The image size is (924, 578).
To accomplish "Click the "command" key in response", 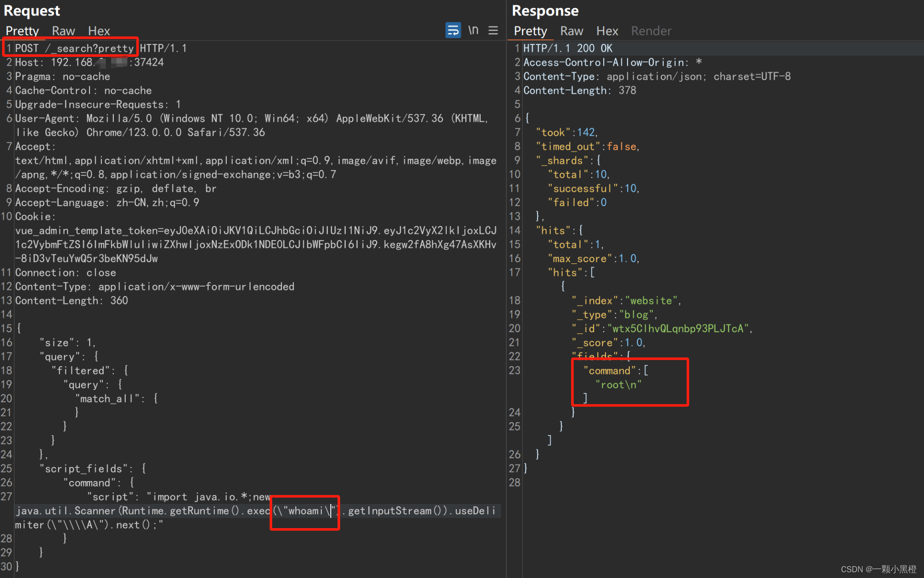I will 610,371.
